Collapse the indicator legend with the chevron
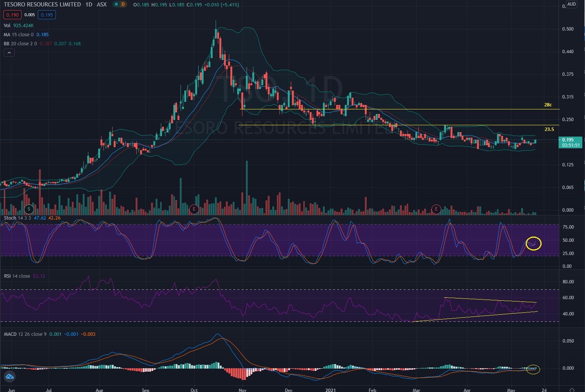 point(9,53)
